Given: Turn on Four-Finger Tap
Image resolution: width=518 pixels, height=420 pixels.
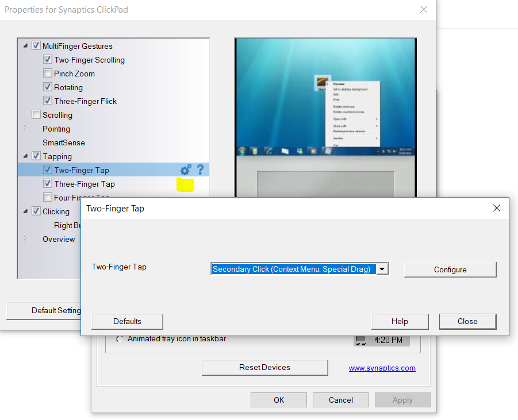Looking at the screenshot, I should (x=48, y=197).
